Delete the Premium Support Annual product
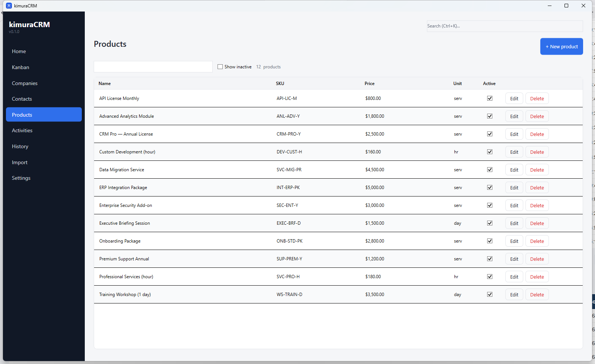The image size is (595, 364). pyautogui.click(x=537, y=259)
